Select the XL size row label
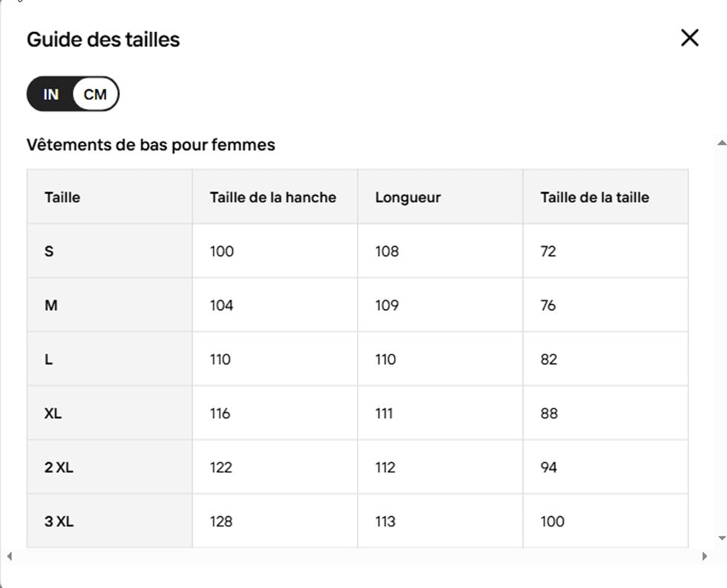 53,414
